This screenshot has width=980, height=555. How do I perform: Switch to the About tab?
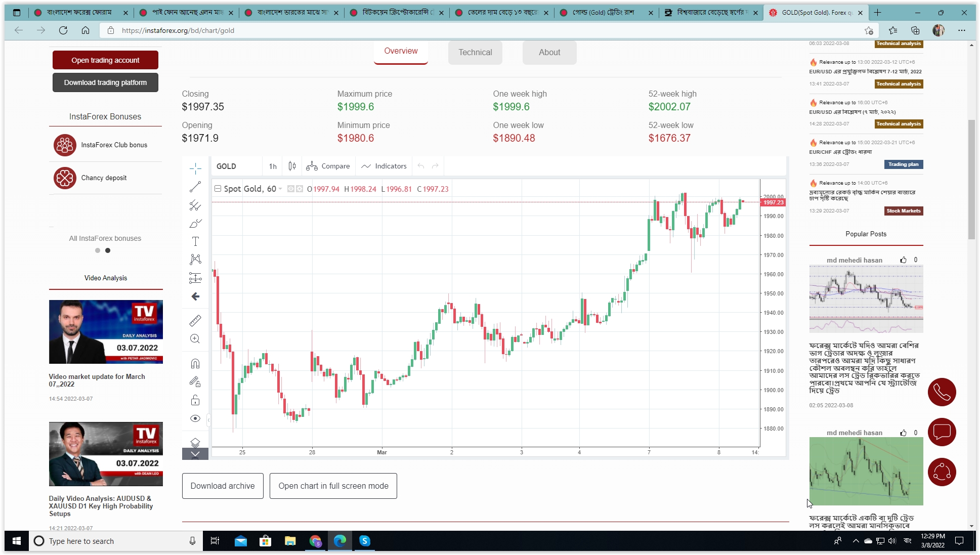(549, 53)
